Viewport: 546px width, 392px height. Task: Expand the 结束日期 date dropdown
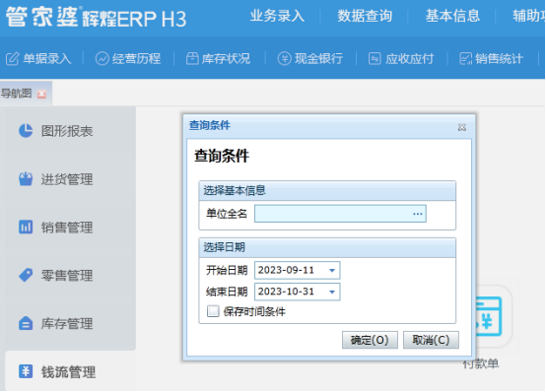[332, 292]
